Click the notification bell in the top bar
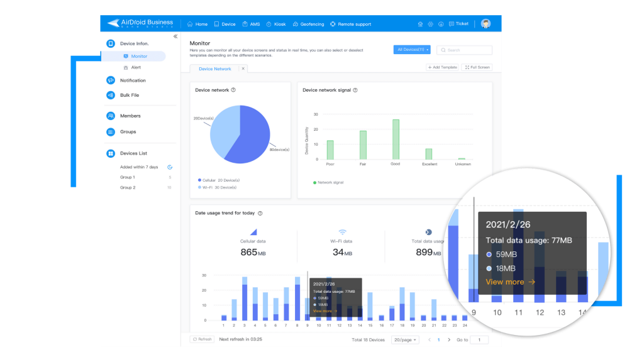 pos(420,24)
